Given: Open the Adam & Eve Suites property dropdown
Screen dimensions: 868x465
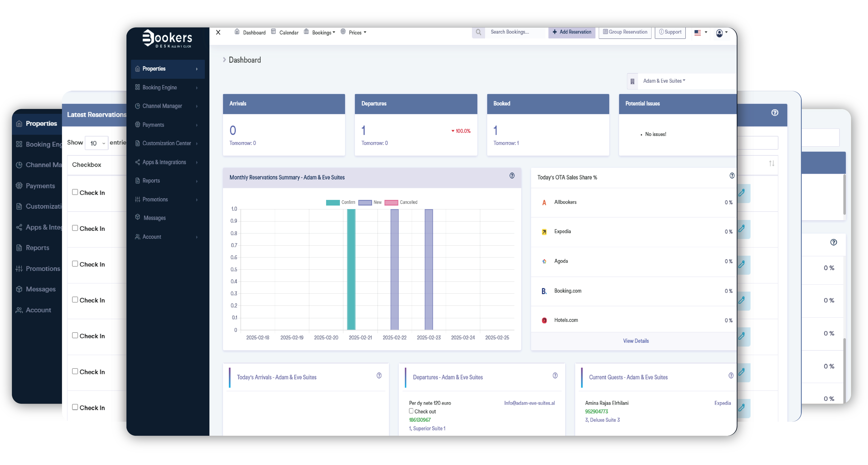Looking at the screenshot, I should click(663, 81).
